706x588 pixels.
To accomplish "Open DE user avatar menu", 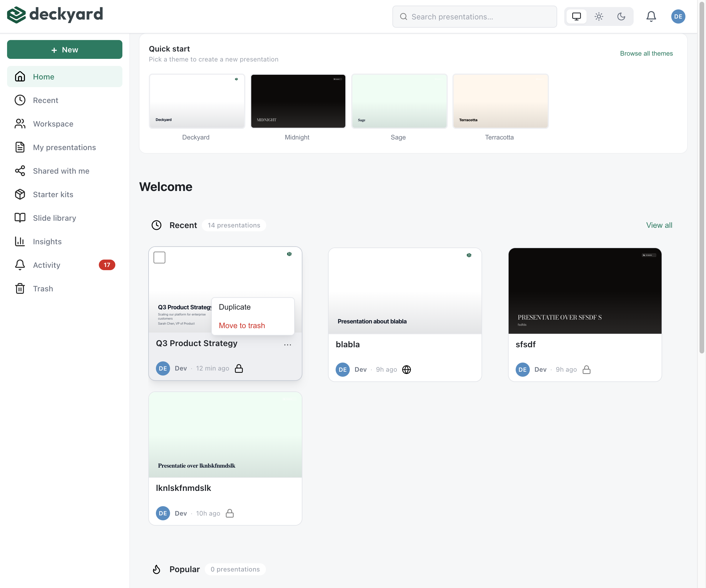I will (x=678, y=16).
